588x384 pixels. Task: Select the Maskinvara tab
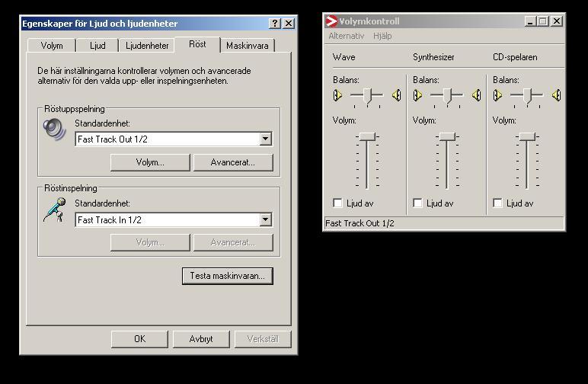click(247, 46)
